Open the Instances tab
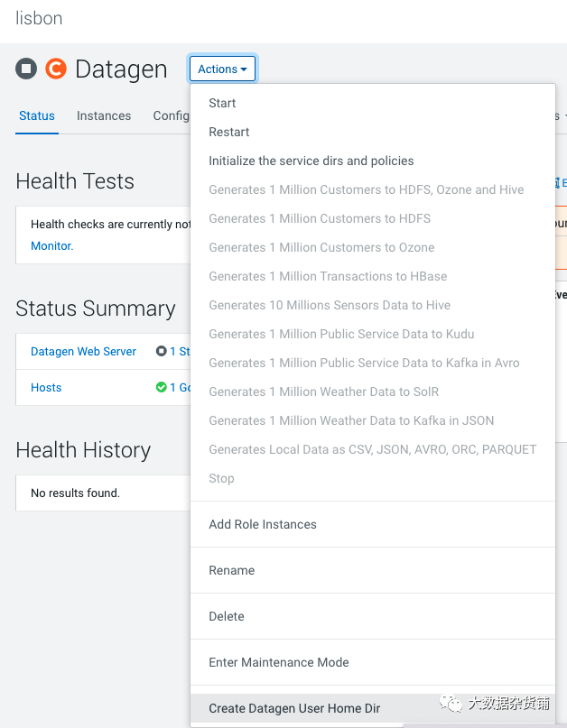Screen dimensions: 567x728 104,116
